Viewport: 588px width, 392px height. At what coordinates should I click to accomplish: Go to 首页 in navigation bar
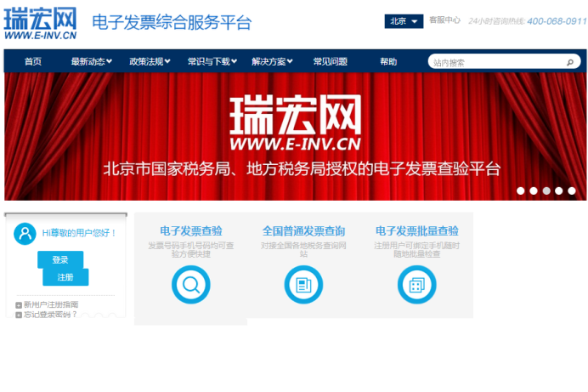33,61
